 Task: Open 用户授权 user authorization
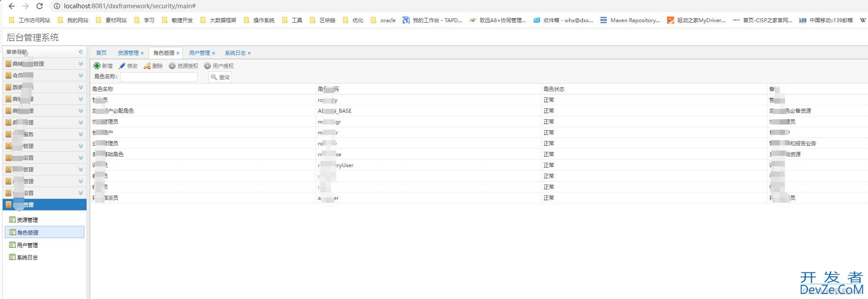(219, 66)
